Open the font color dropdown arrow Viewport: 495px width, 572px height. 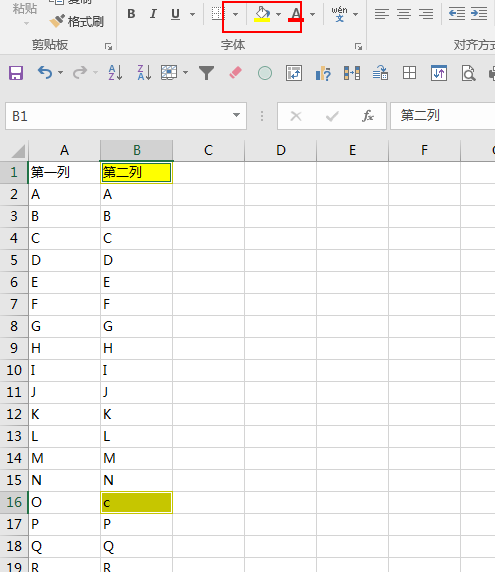coord(312,14)
